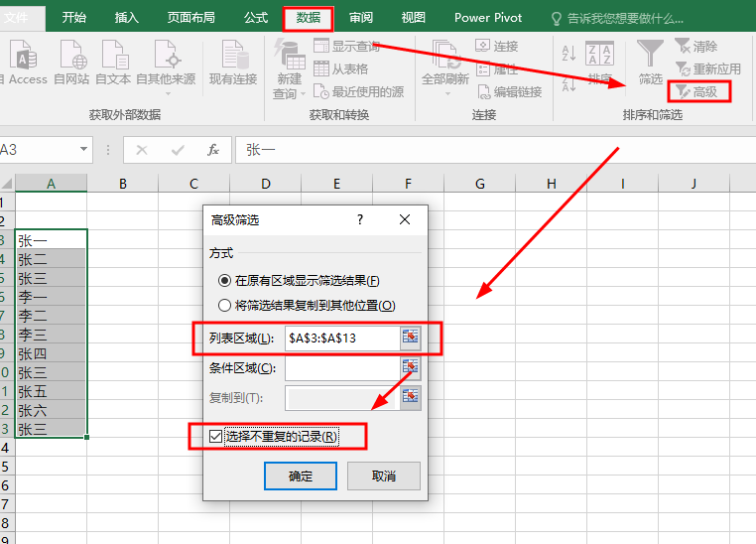The height and width of the screenshot is (544, 756).
Task: Switch to the 视图 view tab
Action: tap(414, 18)
